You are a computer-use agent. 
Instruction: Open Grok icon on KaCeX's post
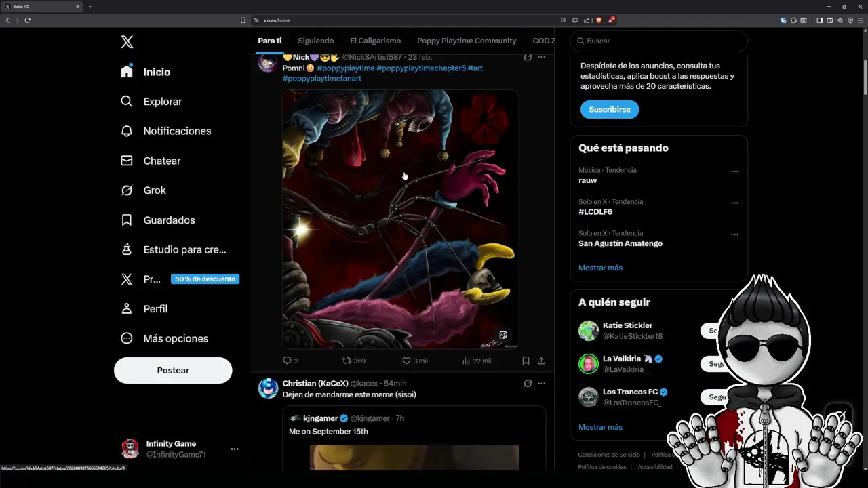click(x=528, y=384)
